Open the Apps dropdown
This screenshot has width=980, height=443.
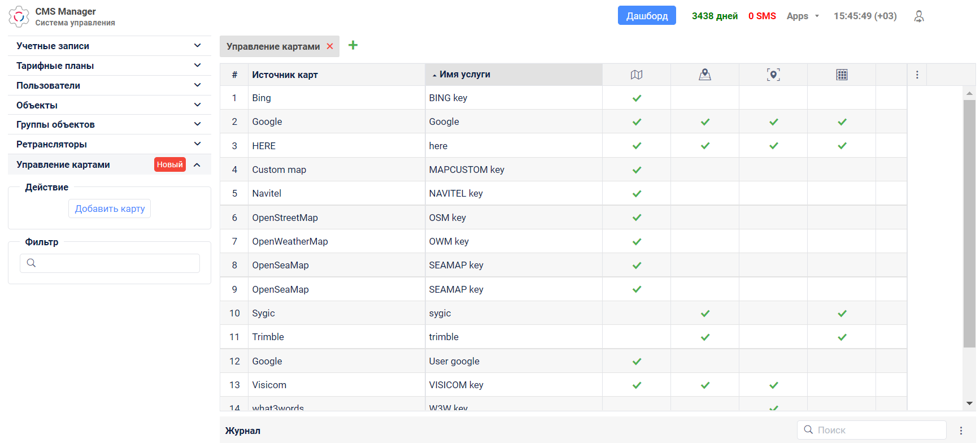803,16
